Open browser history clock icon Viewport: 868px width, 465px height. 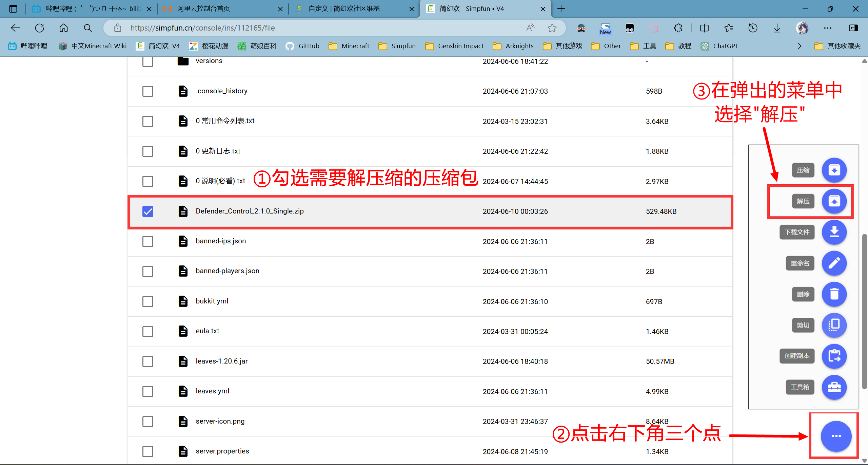pyautogui.click(x=753, y=28)
